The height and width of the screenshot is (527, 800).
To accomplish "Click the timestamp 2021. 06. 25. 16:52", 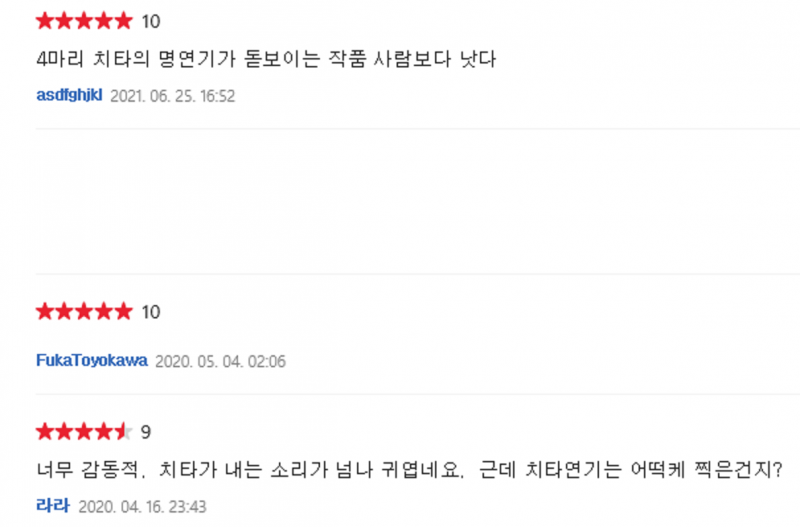I will tap(173, 96).
